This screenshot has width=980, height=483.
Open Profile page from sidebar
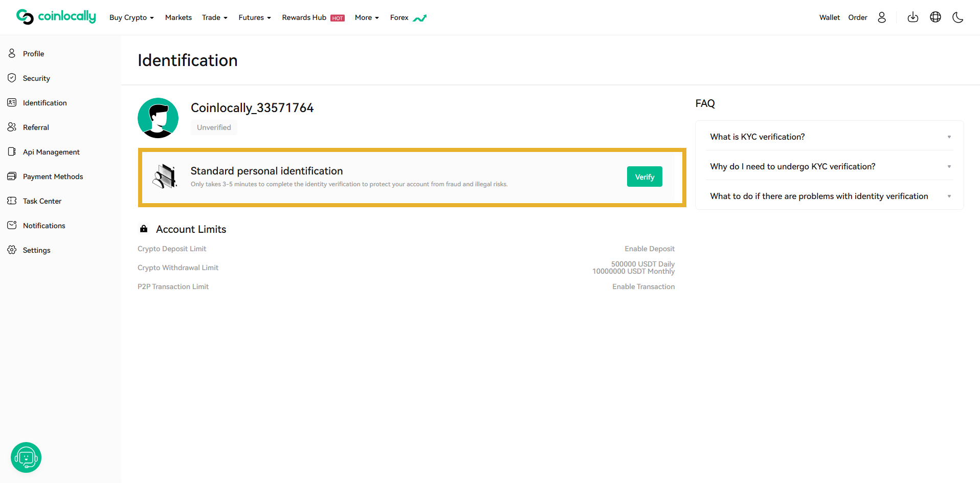tap(33, 54)
